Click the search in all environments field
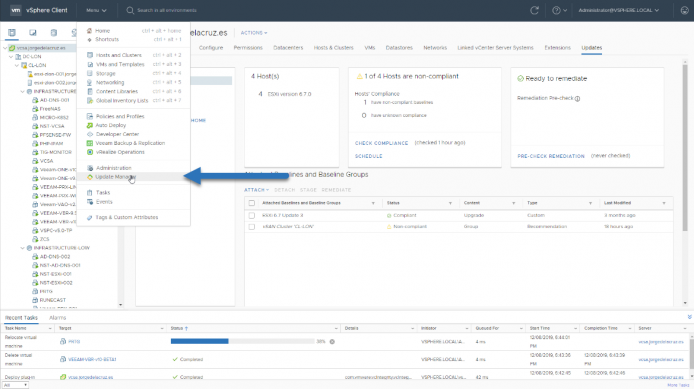The height and width of the screenshot is (389, 694). click(x=166, y=10)
